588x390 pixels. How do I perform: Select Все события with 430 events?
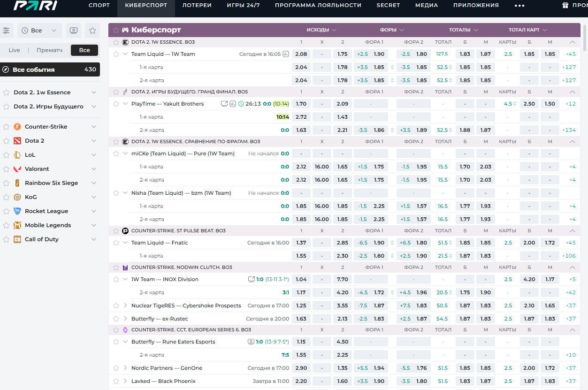50,69
